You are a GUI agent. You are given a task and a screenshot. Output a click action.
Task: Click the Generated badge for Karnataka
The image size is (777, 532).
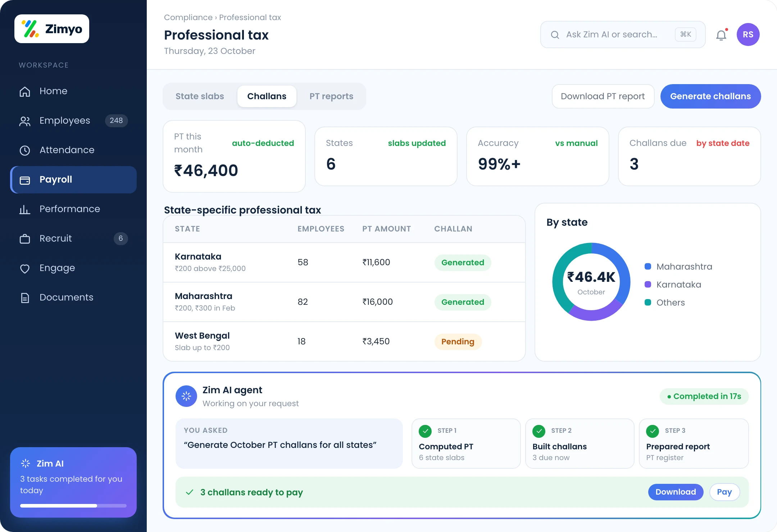click(x=463, y=262)
